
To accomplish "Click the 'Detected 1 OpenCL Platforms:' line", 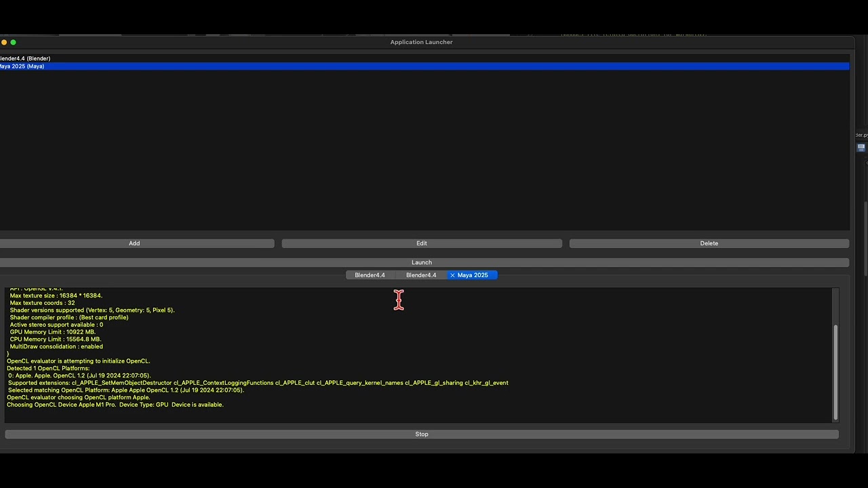I will [48, 369].
